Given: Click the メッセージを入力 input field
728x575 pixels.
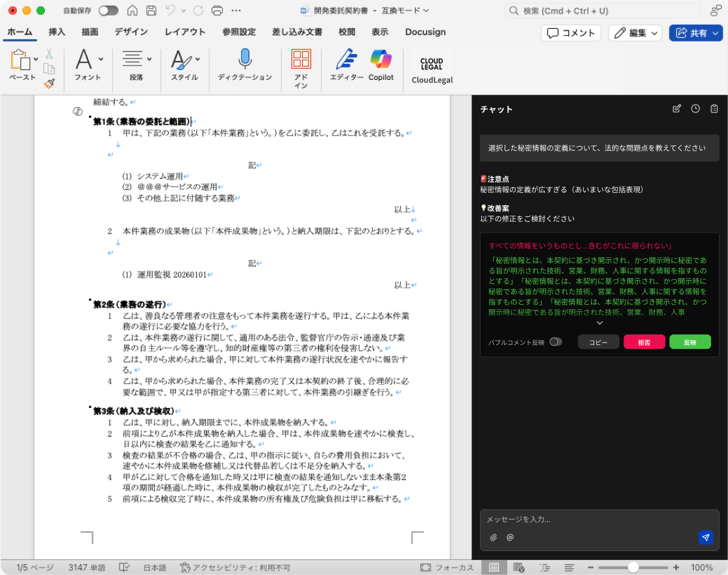Looking at the screenshot, I should (584, 520).
